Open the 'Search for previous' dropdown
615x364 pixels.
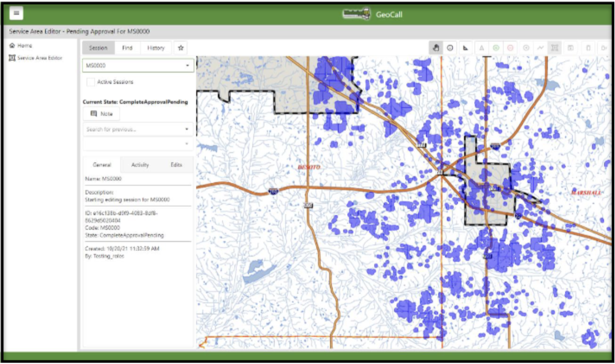(187, 129)
